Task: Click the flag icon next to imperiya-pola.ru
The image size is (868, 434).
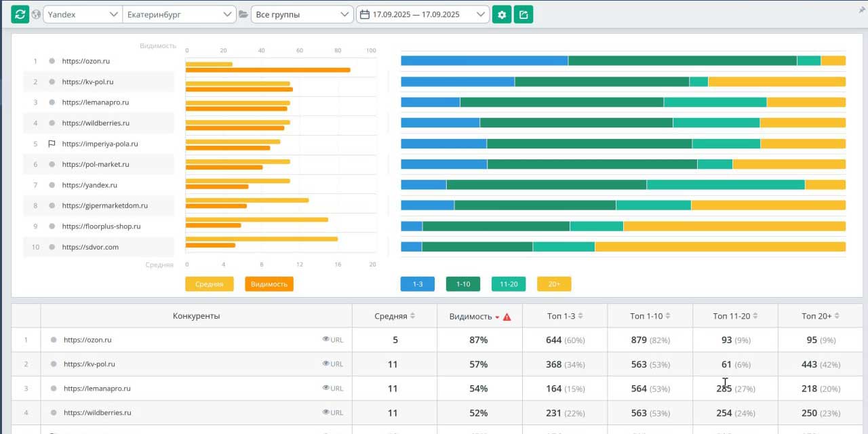Action: (x=52, y=144)
